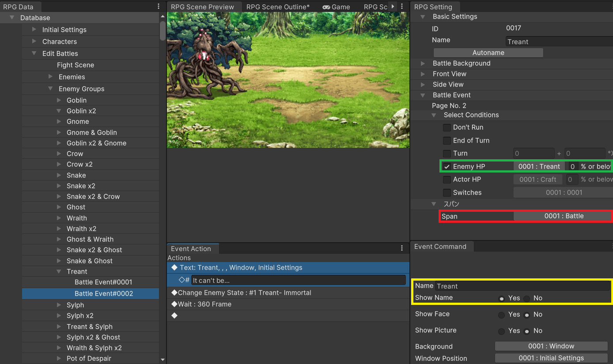Select Show Face Yes radio button

pyautogui.click(x=501, y=315)
